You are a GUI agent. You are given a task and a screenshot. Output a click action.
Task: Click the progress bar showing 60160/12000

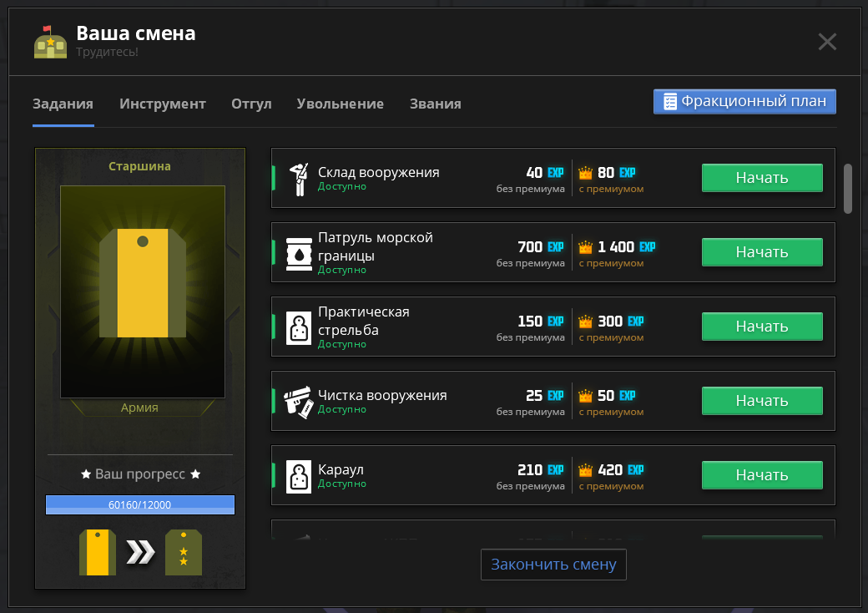(140, 504)
